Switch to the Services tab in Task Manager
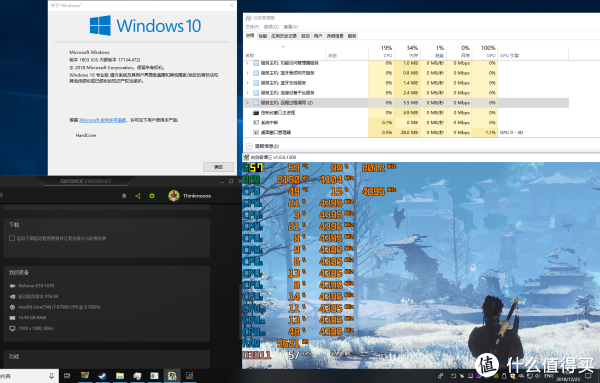The image size is (600, 383). (x=352, y=36)
